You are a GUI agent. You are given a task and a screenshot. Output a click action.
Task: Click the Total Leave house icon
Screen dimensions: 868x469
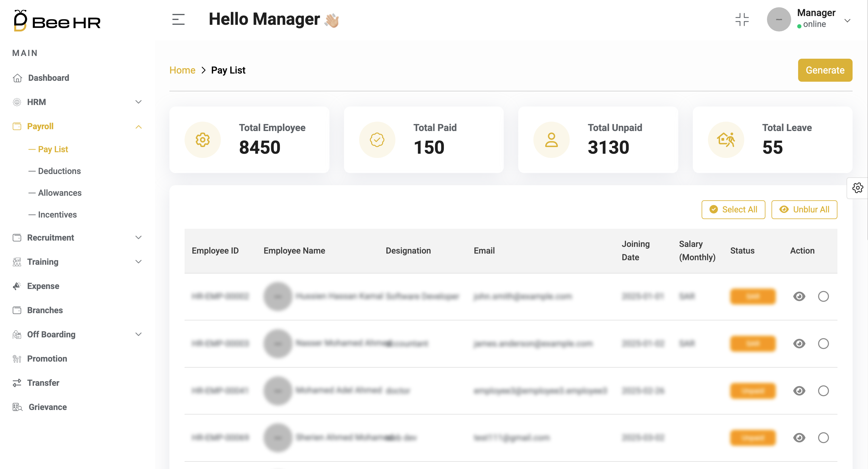tap(726, 139)
